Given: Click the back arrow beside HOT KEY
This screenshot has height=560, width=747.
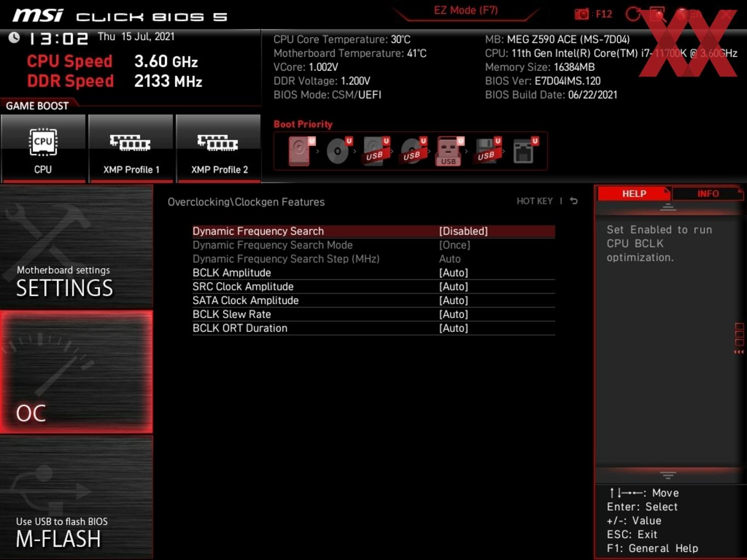Looking at the screenshot, I should (x=573, y=201).
